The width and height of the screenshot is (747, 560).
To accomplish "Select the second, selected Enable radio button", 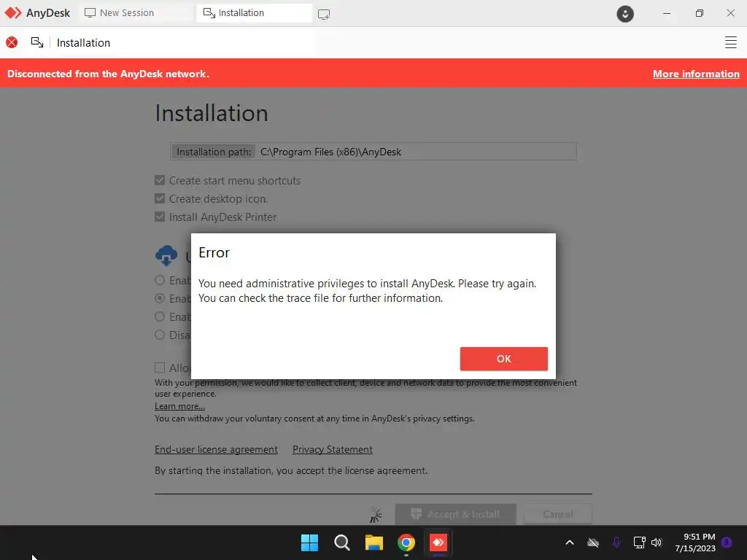I will [x=160, y=298].
